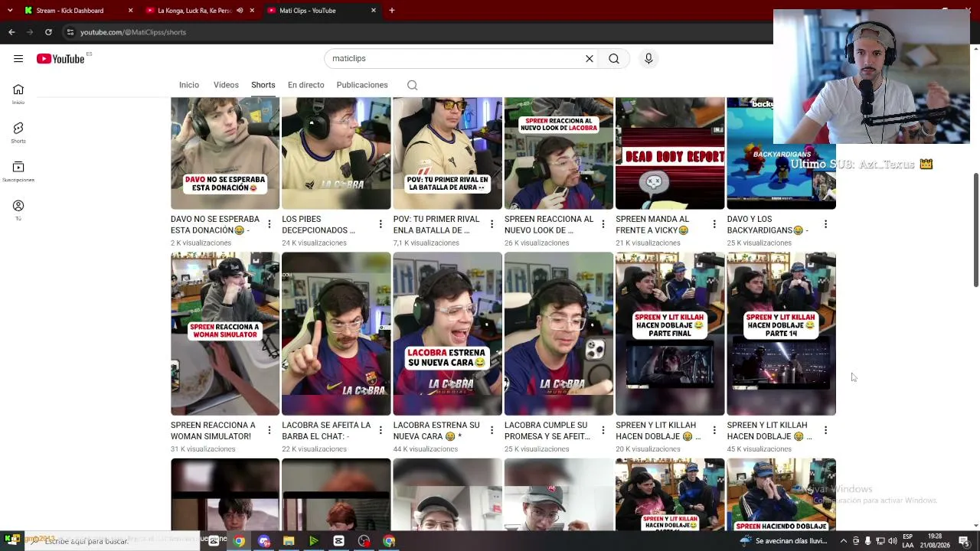This screenshot has width=980, height=551.
Task: Open options for LACOBRA SE AFEITA LA BARBA
Action: (381, 430)
